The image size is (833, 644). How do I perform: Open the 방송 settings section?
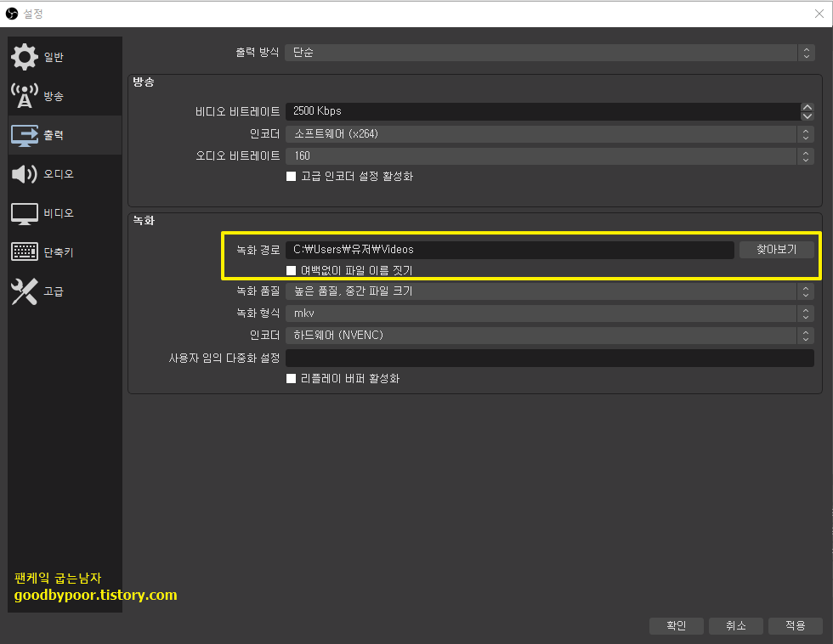click(x=65, y=96)
